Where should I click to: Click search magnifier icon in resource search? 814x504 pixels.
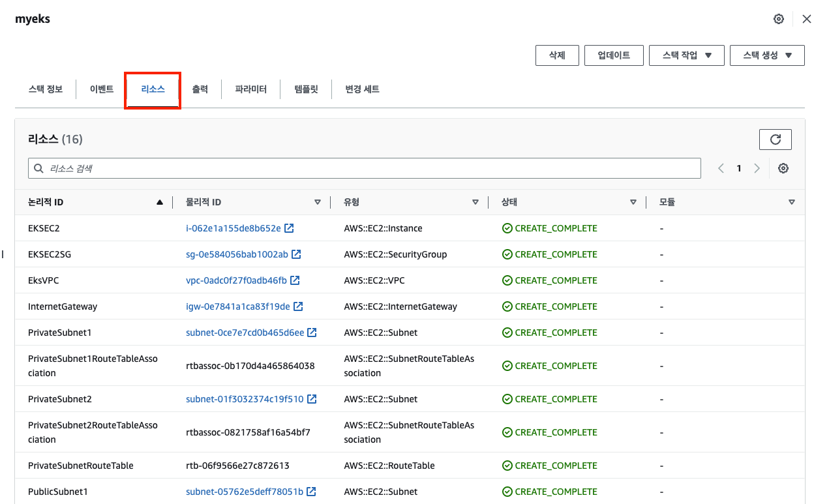point(39,168)
